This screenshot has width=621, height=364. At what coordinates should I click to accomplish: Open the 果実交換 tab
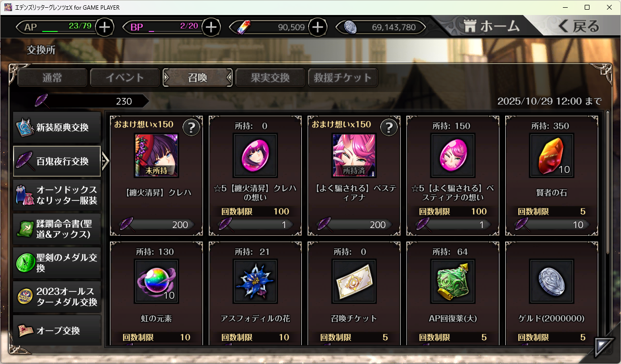270,77
